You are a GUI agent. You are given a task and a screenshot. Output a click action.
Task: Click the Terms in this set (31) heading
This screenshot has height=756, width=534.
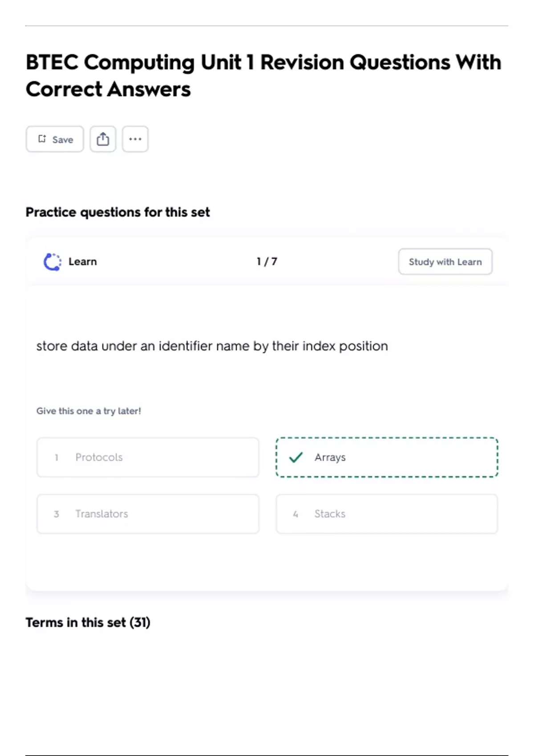[x=88, y=622]
